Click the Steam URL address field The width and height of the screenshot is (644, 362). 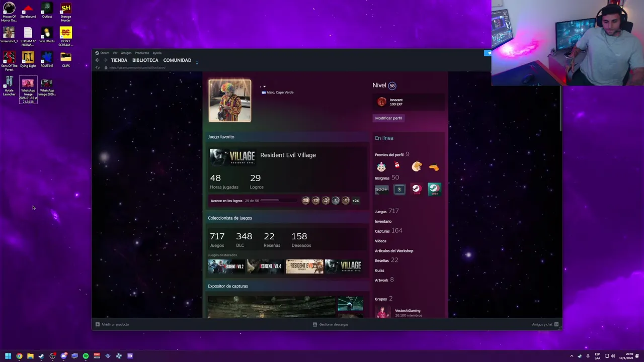pyautogui.click(x=137, y=67)
